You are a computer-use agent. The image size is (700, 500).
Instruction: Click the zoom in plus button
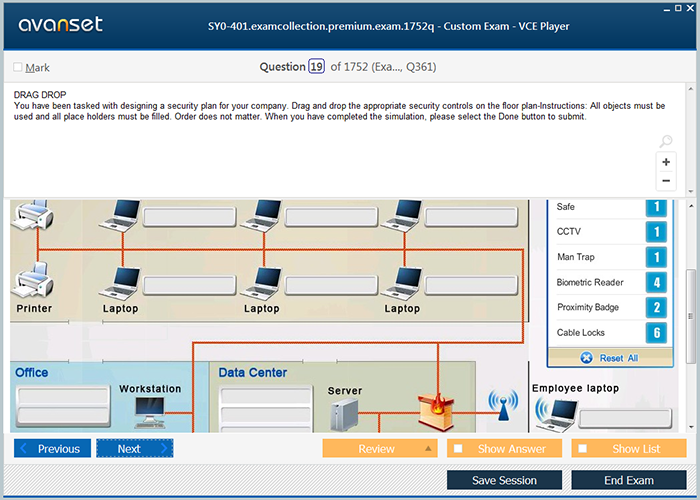666,162
